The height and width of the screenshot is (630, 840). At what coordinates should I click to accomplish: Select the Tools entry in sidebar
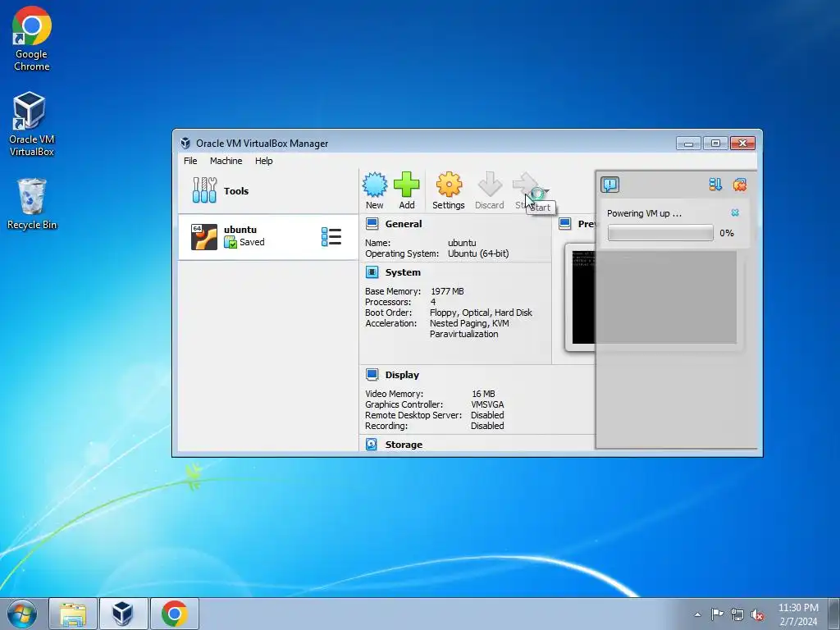tap(268, 190)
